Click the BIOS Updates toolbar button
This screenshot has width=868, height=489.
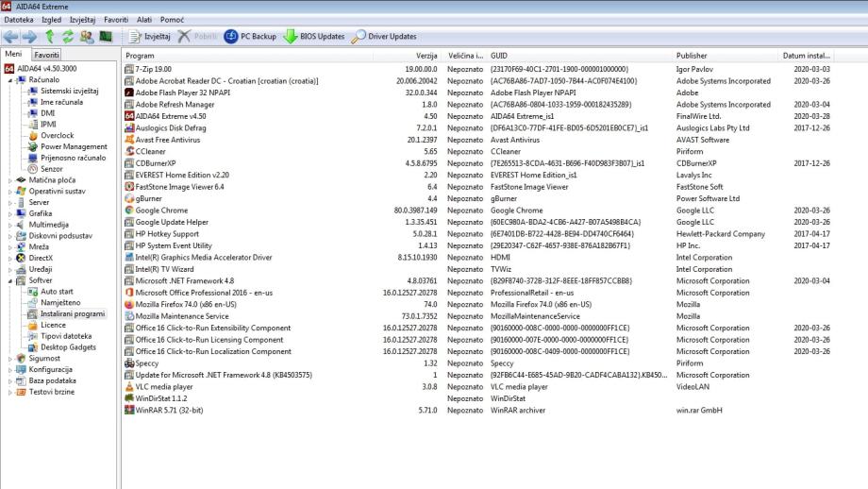pyautogui.click(x=314, y=37)
